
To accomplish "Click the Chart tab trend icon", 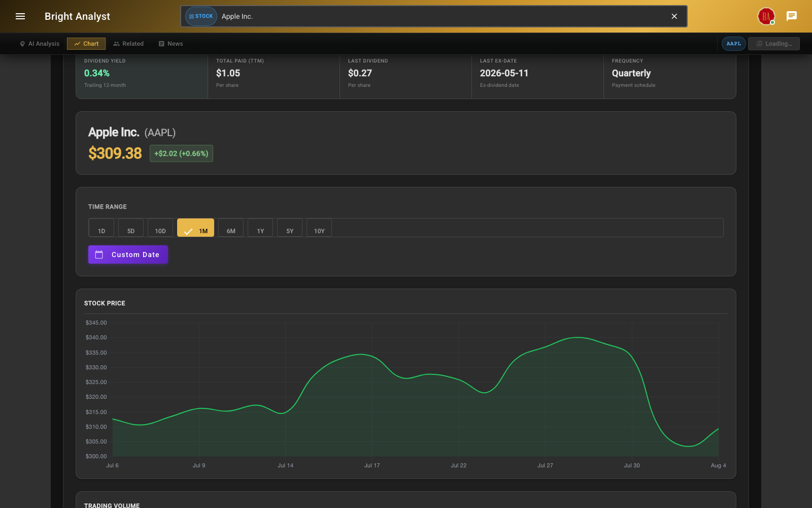I will [77, 44].
